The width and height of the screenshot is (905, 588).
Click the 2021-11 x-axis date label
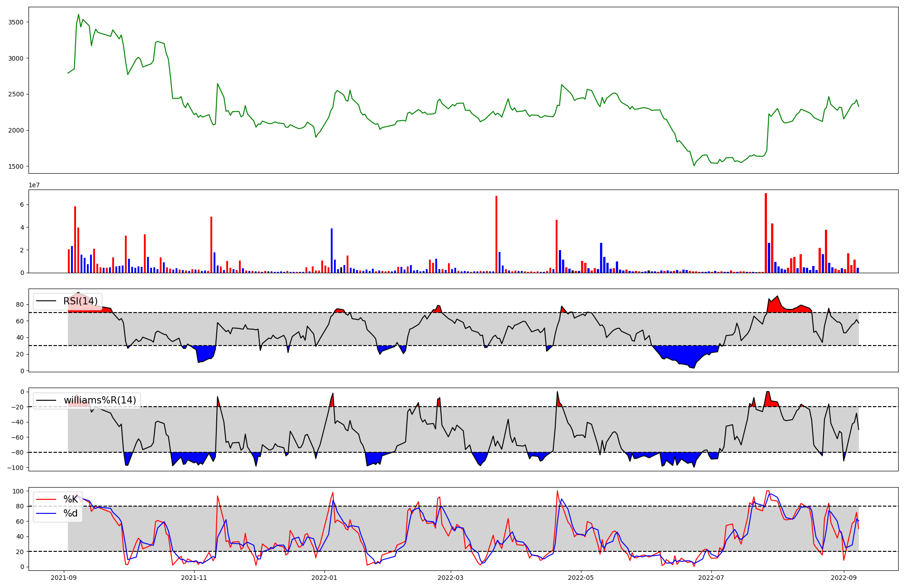click(194, 578)
